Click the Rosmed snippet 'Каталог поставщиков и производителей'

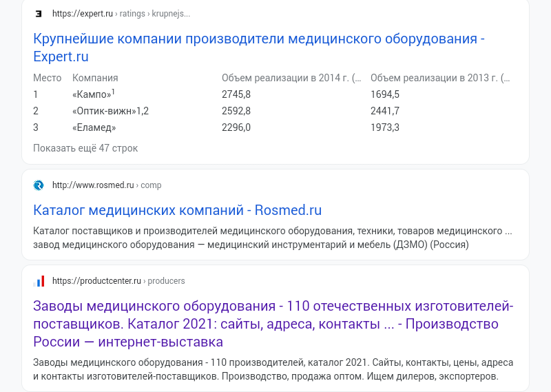[x=272, y=238]
